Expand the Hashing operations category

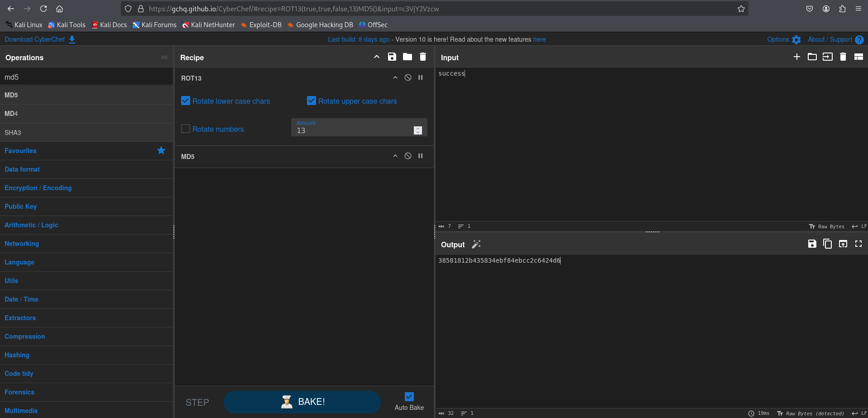pyautogui.click(x=17, y=355)
